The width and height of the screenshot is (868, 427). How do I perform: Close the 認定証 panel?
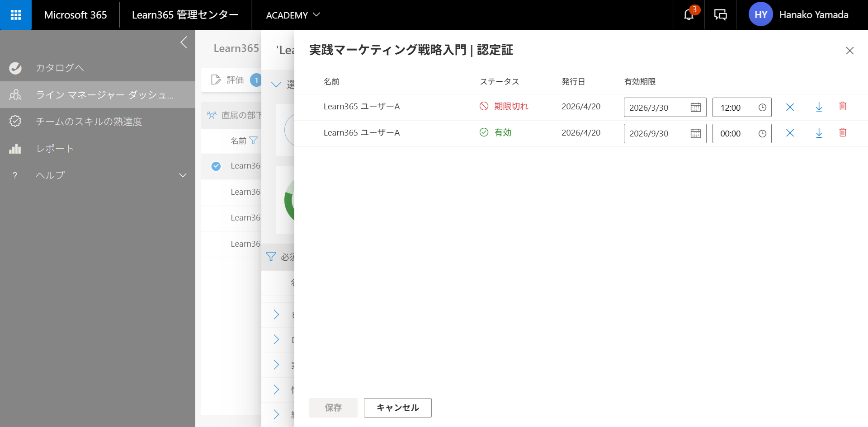point(850,51)
